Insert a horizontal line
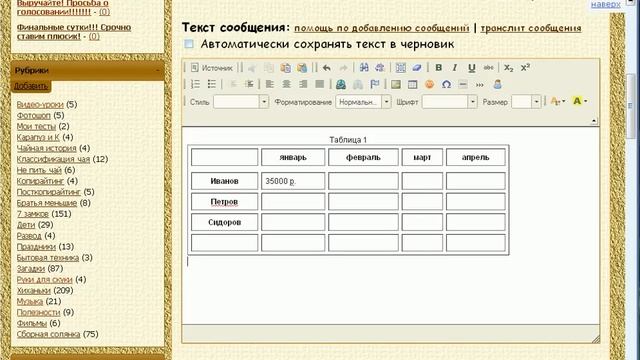Screen dimensions: 640x360 [x=463, y=84]
